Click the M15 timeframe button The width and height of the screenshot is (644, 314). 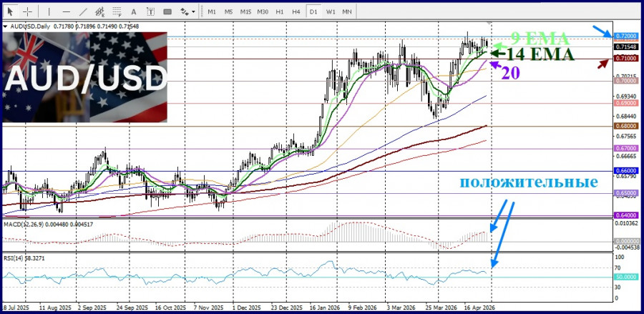[245, 11]
